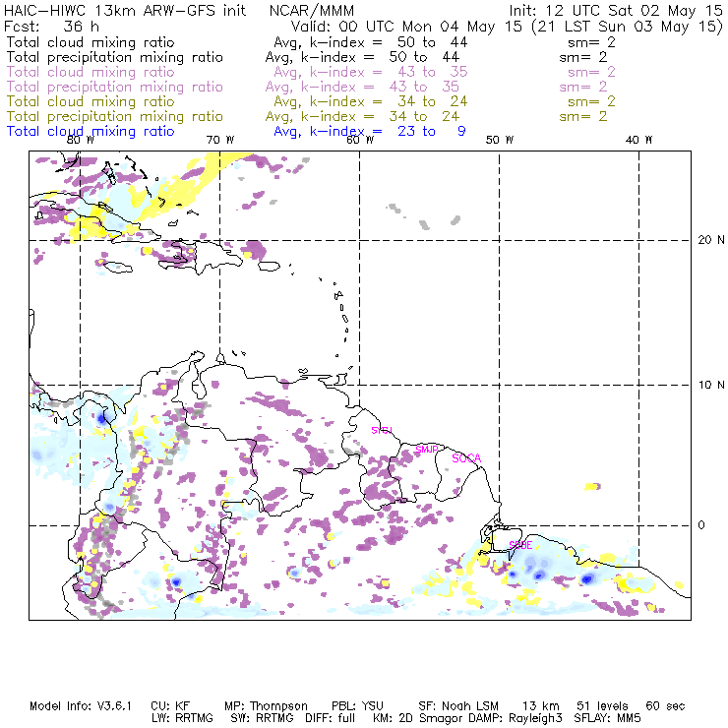Click the "SW: RRTMG" text
Screen dimensions: 728x728
263,718
